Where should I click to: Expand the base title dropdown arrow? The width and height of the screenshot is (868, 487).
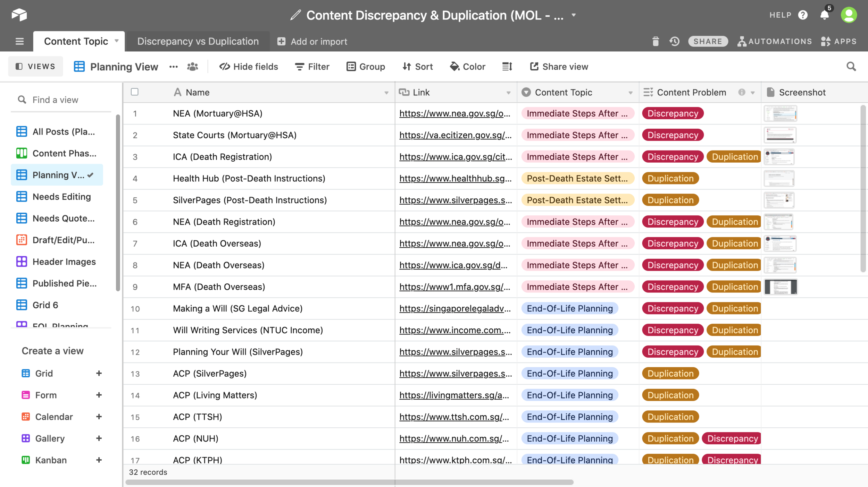tap(574, 15)
